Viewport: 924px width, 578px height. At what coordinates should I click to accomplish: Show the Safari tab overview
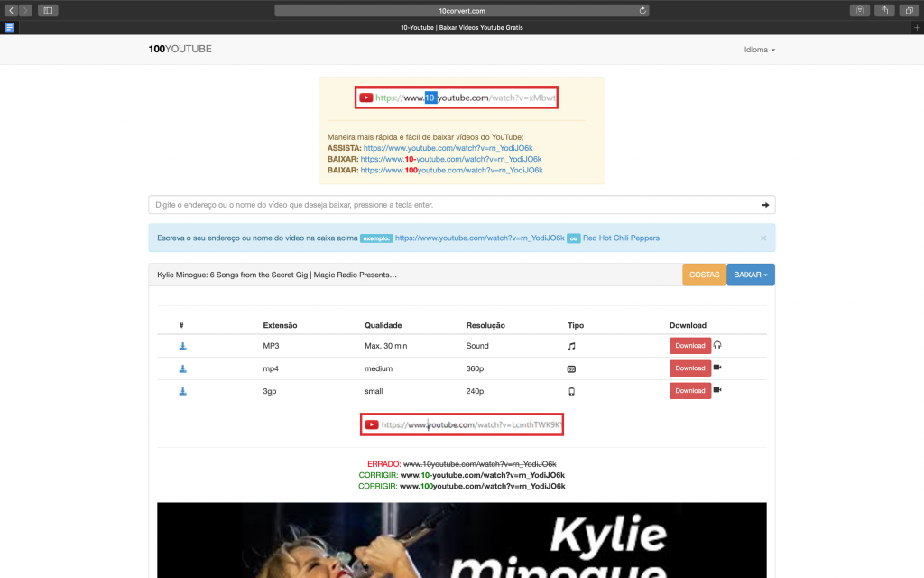[910, 10]
